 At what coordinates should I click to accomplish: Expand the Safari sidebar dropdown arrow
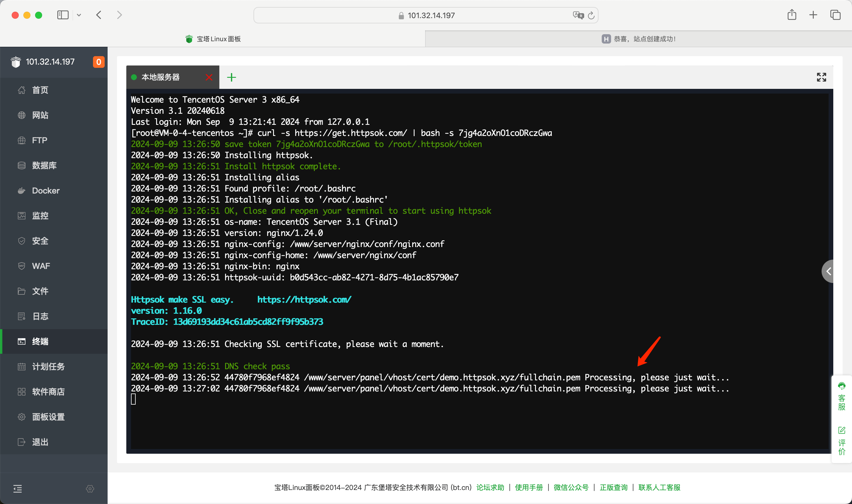tap(79, 15)
